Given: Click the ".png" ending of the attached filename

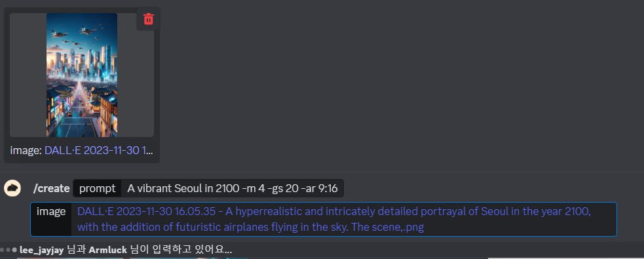Looking at the screenshot, I should [x=413, y=228].
